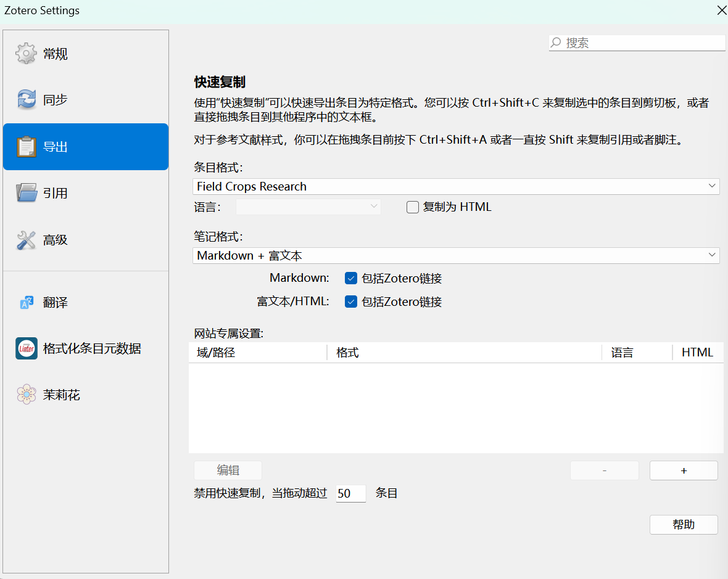Viewport: 728px width, 579px height.
Task: Click the Linter logo beside 格式化条目元数据
Action: click(x=26, y=348)
